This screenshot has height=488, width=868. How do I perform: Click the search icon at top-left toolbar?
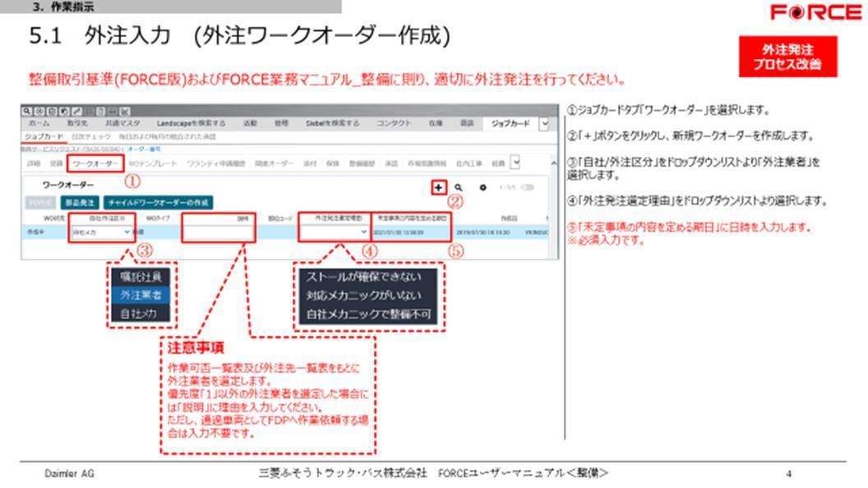(27, 110)
